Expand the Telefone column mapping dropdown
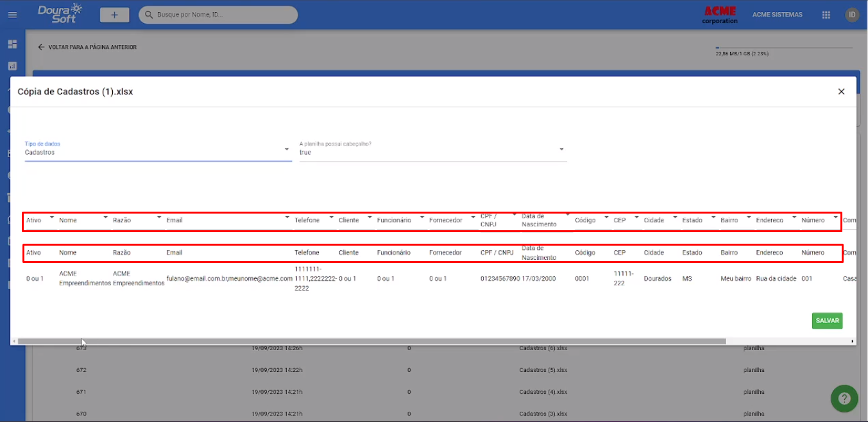Image resolution: width=868 pixels, height=422 pixels. click(332, 218)
